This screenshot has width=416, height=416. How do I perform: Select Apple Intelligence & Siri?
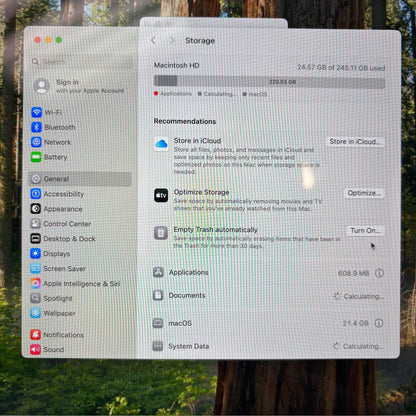[x=75, y=283]
